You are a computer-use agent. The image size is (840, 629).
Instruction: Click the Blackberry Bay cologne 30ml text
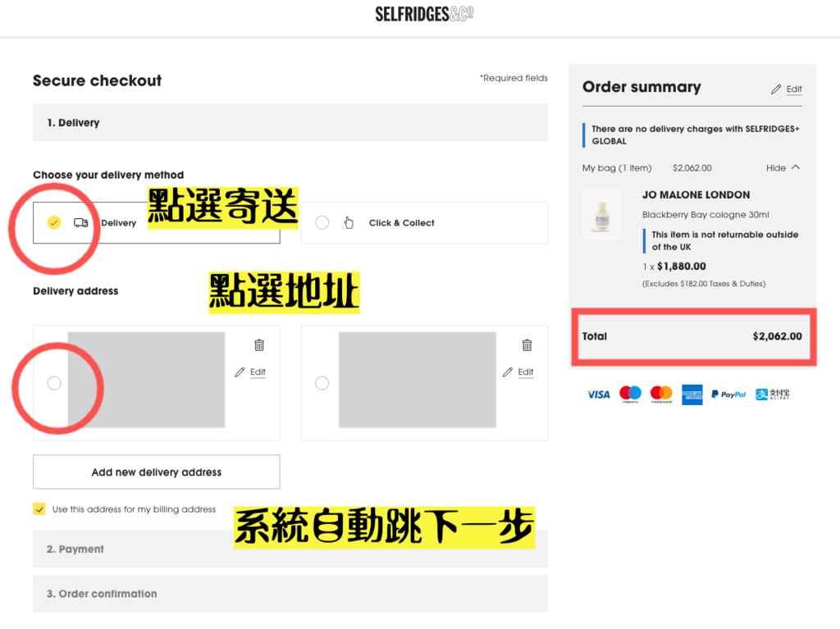pyautogui.click(x=705, y=215)
